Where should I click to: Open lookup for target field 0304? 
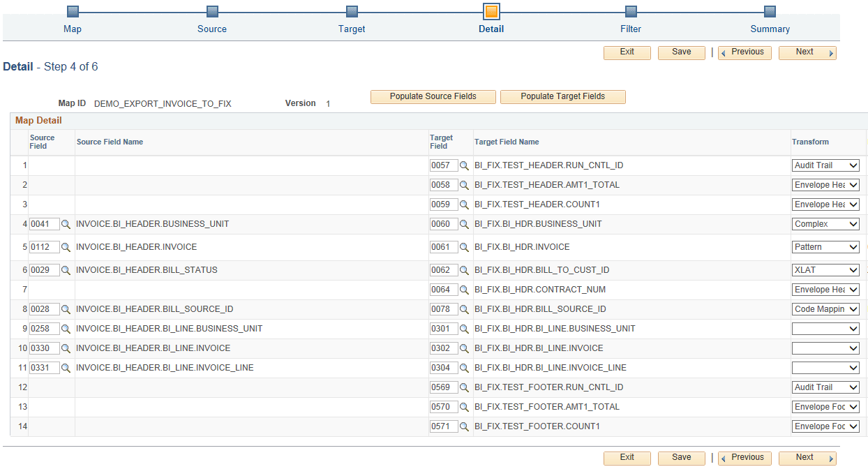[x=464, y=368]
